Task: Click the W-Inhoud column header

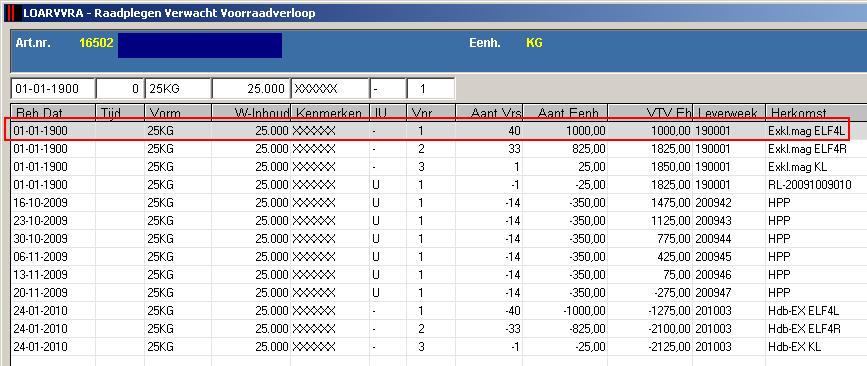Action: 251,112
